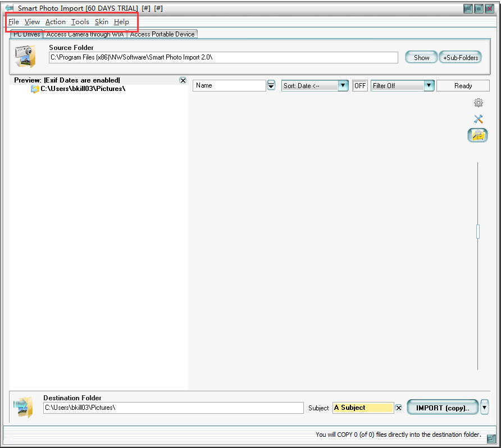501x448 pixels.
Task: Click the gear settings icon
Action: click(x=479, y=103)
